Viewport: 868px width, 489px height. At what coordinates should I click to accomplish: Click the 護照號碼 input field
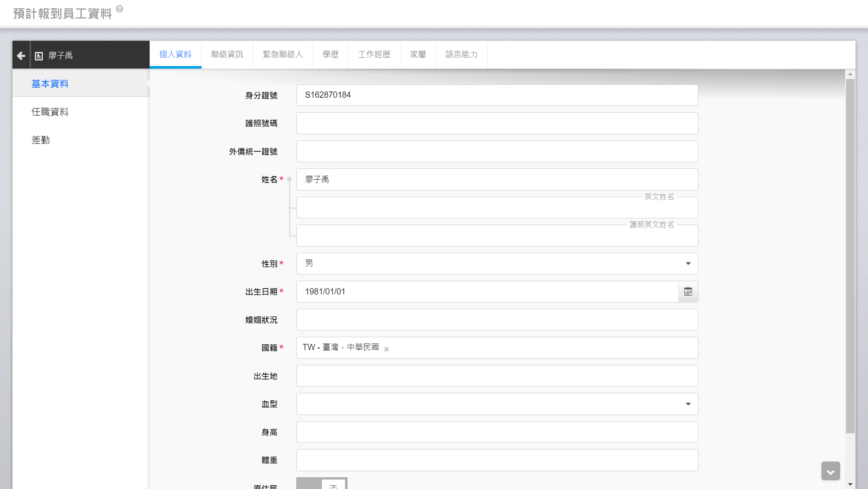tap(497, 123)
